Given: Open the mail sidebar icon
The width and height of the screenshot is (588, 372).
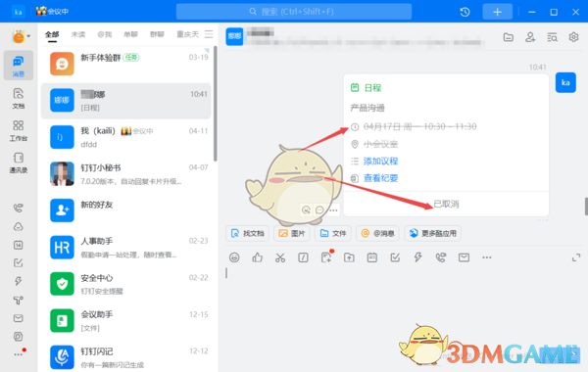Looking at the screenshot, I should [18, 318].
